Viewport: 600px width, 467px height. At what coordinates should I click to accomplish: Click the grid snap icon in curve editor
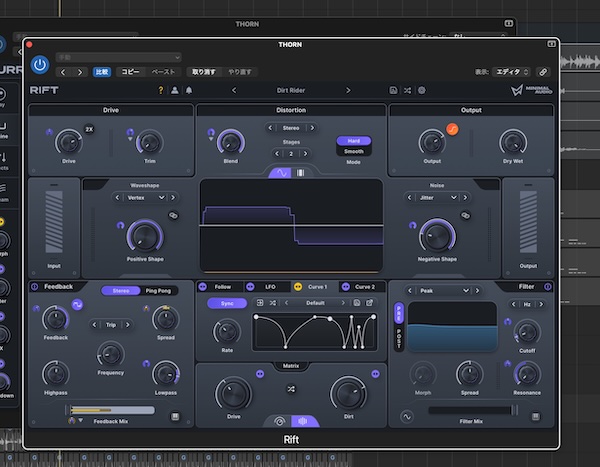tap(260, 303)
